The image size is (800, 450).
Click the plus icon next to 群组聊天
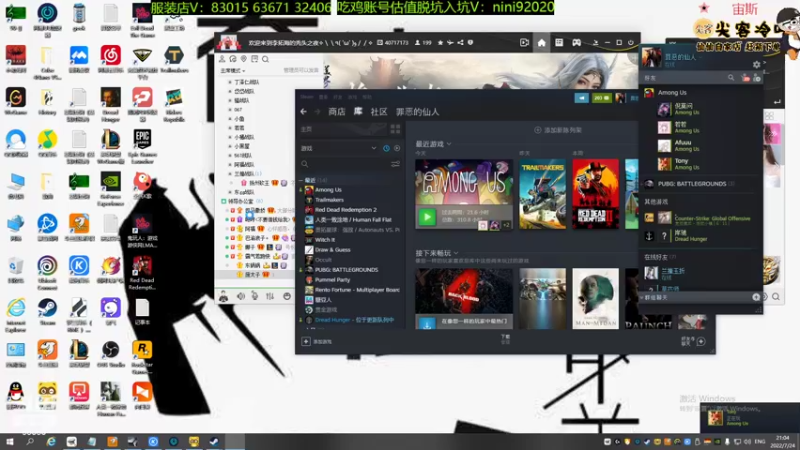pos(756,297)
